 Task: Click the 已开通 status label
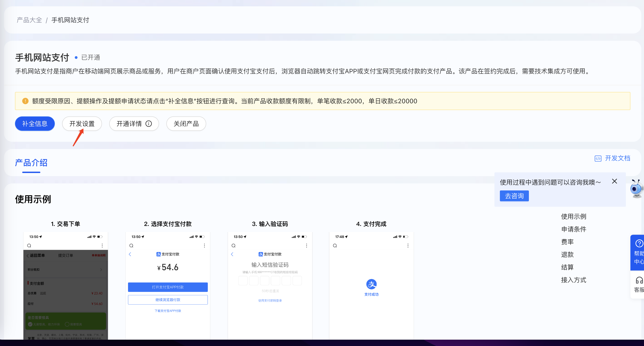pos(91,58)
